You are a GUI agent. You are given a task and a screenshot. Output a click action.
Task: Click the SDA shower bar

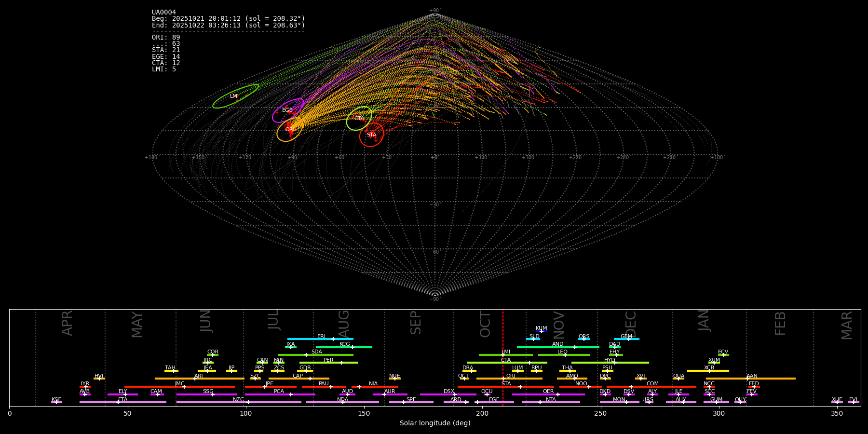point(315,355)
